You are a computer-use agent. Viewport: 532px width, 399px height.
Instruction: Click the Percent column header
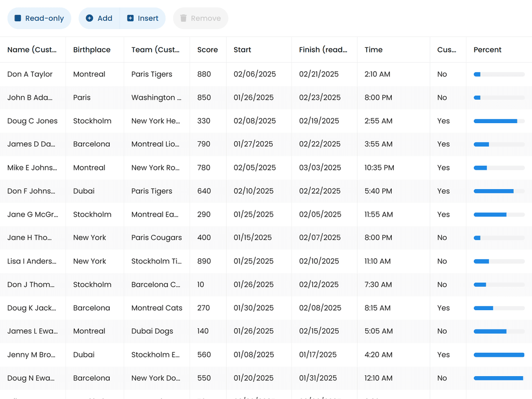point(487,50)
